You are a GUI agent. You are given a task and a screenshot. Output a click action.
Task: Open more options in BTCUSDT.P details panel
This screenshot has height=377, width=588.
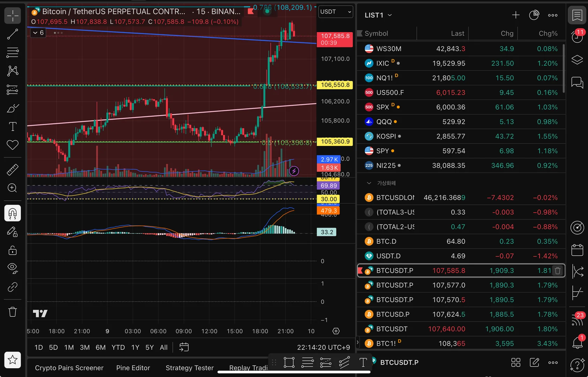pos(553,362)
